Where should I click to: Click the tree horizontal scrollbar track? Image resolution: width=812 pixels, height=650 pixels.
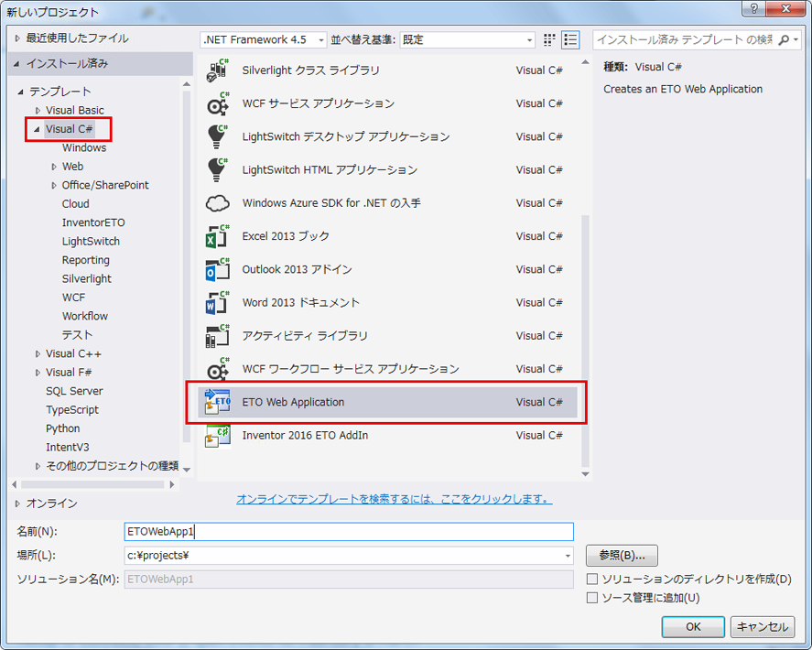[92, 485]
